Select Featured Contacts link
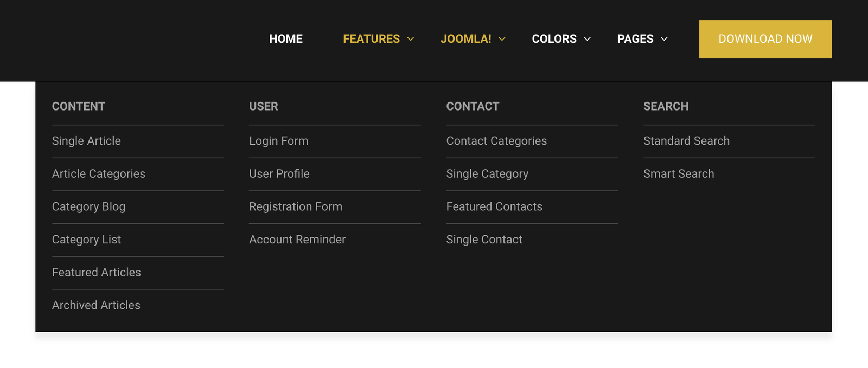 click(494, 207)
